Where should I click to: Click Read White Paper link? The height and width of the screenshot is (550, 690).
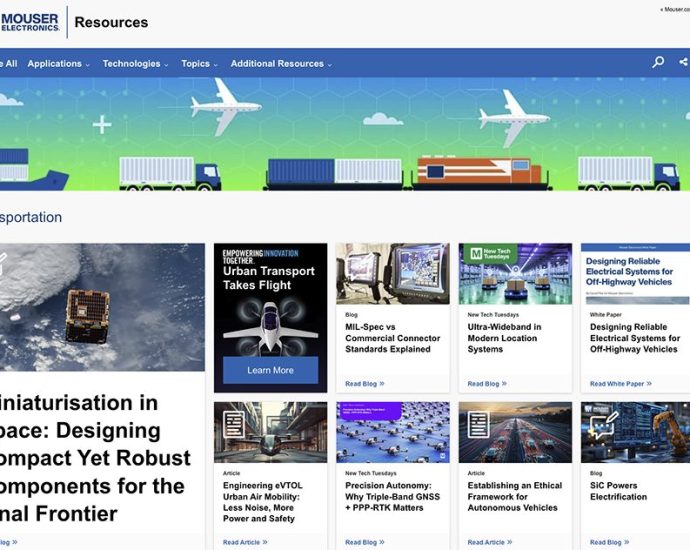(621, 384)
